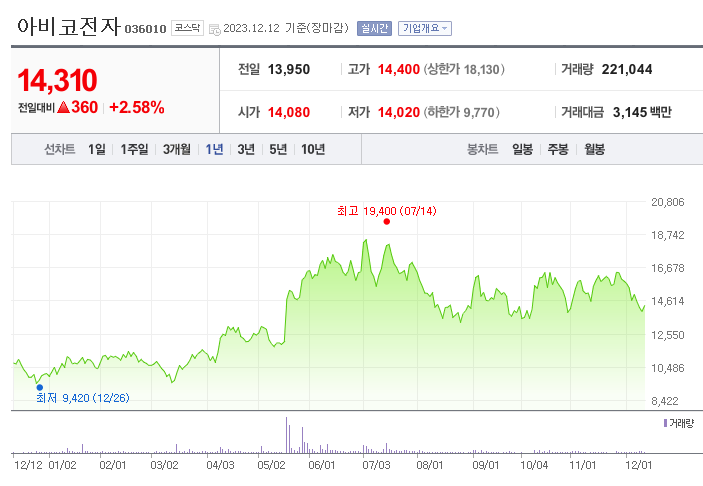
Task: Select the 1일 line chart tab
Action: tap(96, 149)
